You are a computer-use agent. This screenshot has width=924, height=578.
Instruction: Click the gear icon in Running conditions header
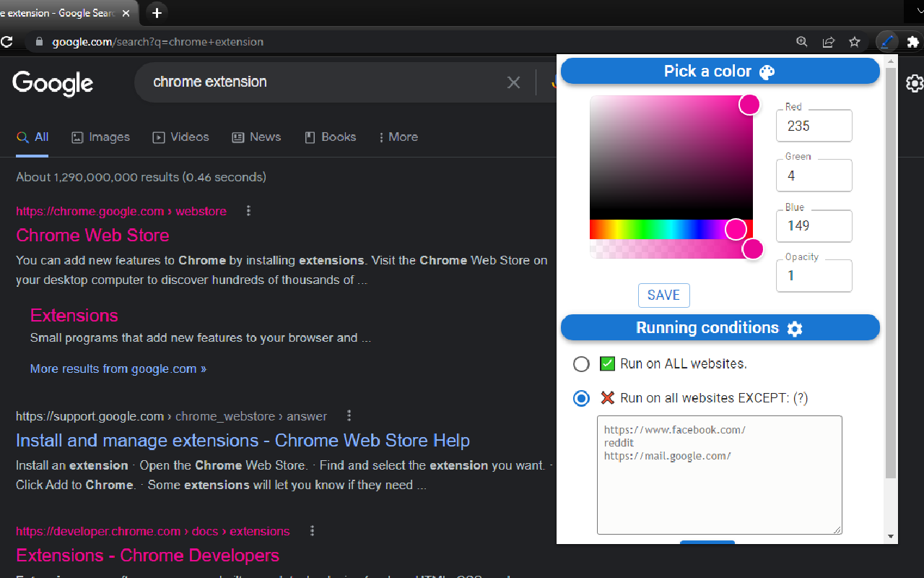pyautogui.click(x=795, y=329)
